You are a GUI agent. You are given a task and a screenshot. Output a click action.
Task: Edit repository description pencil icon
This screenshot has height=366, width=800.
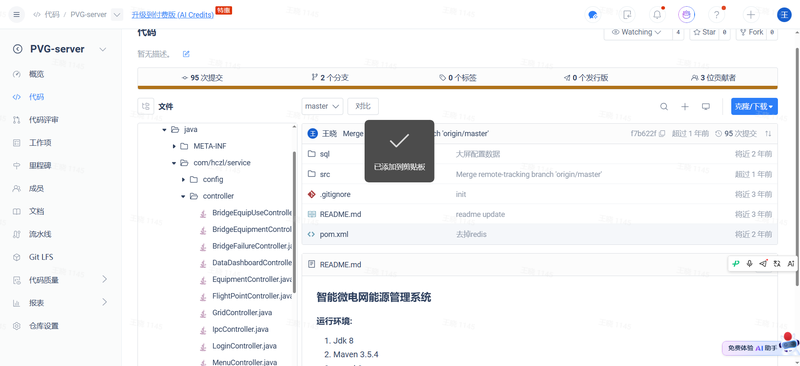[186, 54]
